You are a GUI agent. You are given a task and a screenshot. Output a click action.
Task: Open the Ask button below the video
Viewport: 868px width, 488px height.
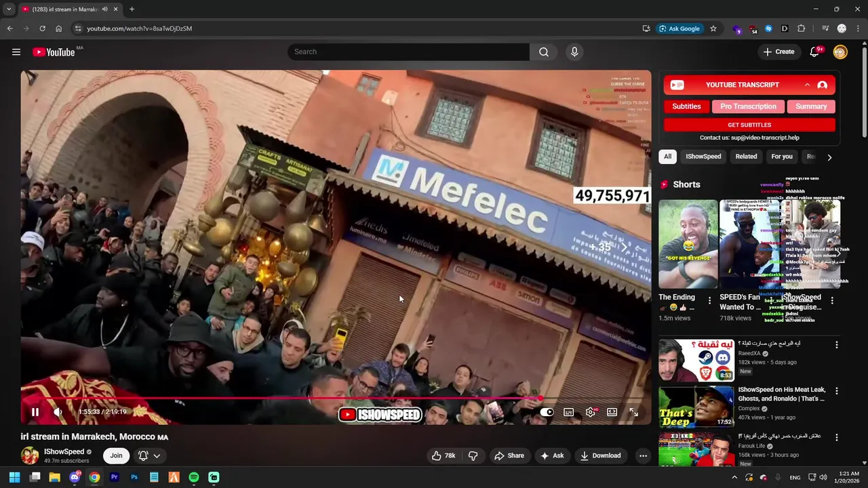tap(552, 455)
